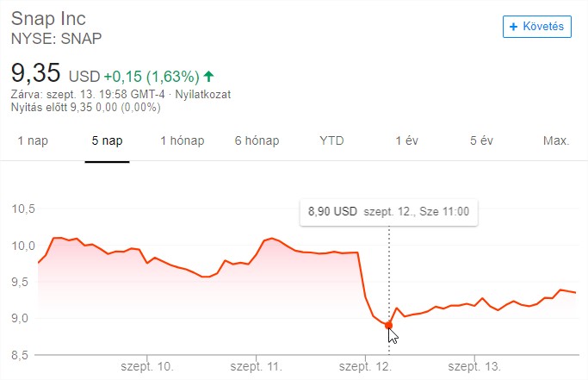Click the szept. 10. axis label
Image resolution: width=588 pixels, height=380 pixels.
(x=147, y=366)
